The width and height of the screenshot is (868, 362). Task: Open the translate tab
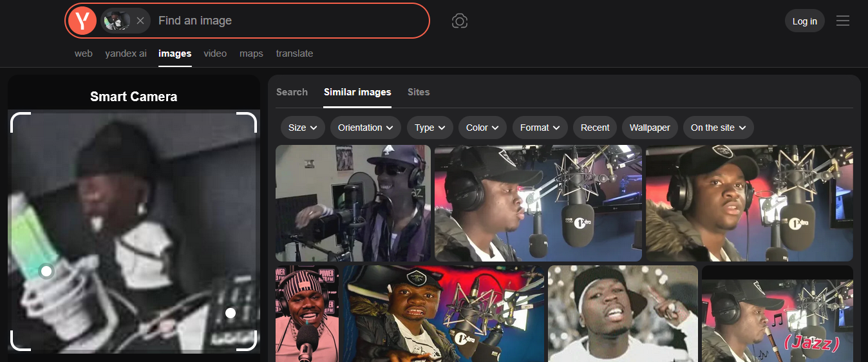(x=294, y=53)
